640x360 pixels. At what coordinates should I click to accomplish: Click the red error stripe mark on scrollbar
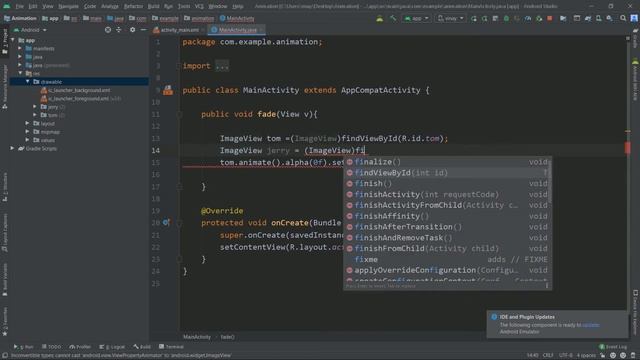click(628, 148)
